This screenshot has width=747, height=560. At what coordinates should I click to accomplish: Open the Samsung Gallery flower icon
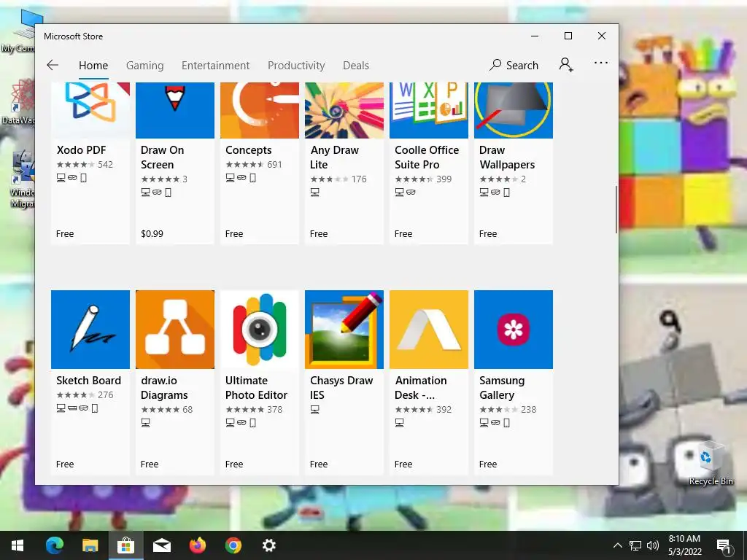pos(514,330)
